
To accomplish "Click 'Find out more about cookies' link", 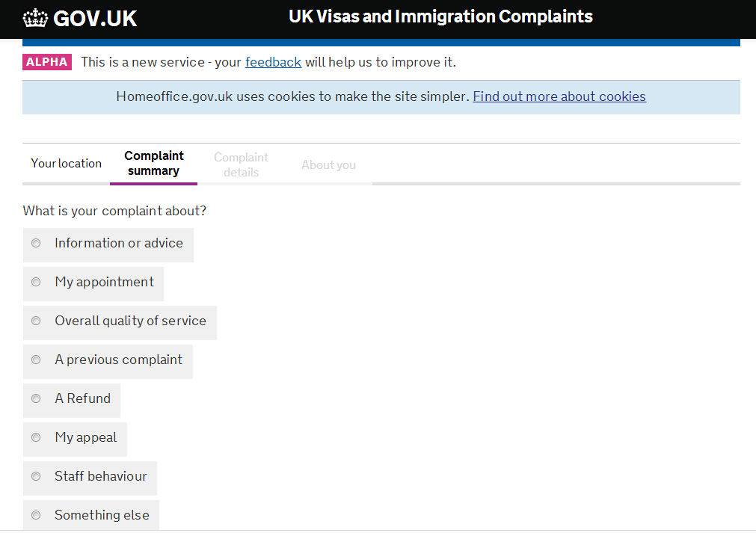I will tap(559, 96).
